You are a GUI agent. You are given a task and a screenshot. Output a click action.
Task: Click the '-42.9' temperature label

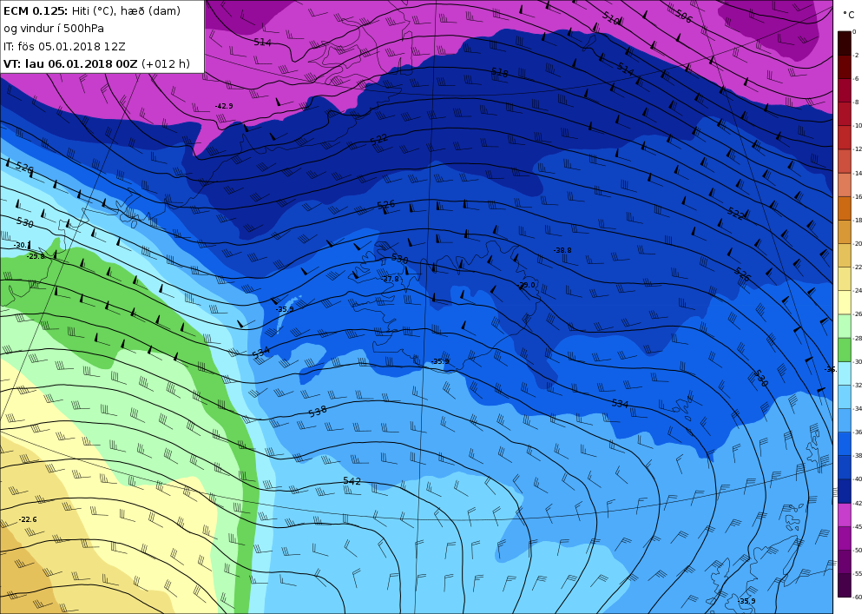point(224,106)
